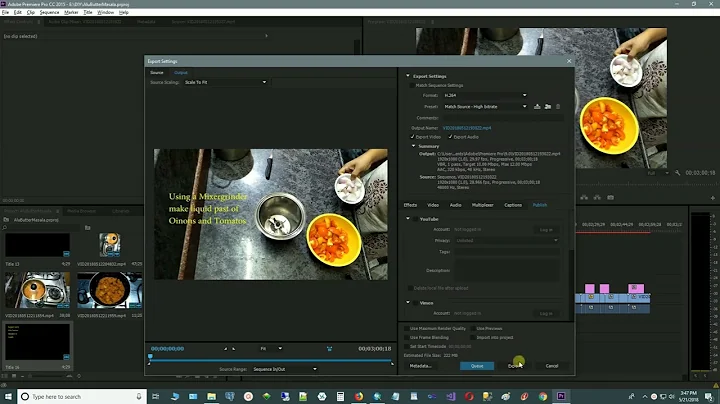Open Firefox from the taskbar
The image size is (720, 404).
tap(359, 396)
